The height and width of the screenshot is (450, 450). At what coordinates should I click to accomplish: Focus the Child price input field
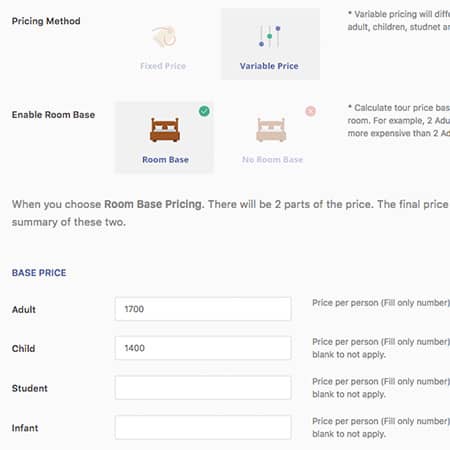coord(203,348)
